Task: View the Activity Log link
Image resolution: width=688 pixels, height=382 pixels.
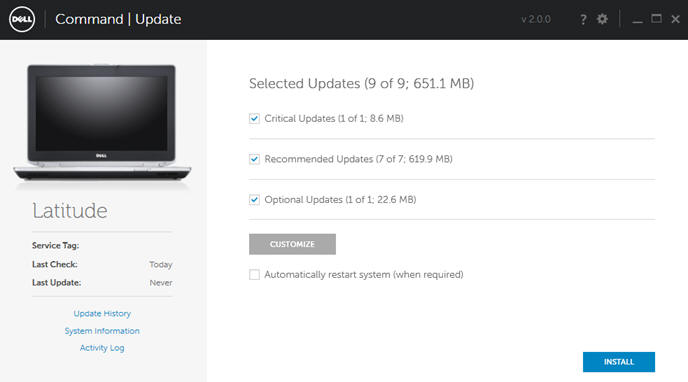Action: [102, 348]
